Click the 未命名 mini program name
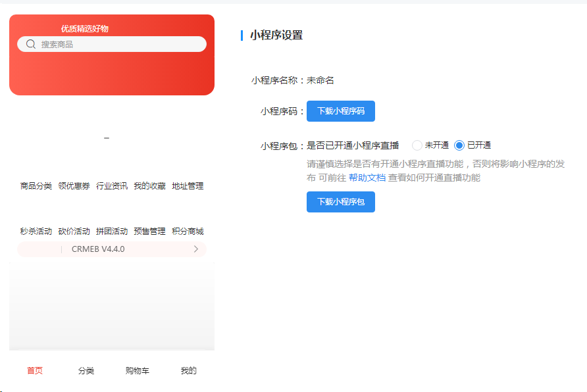The height and width of the screenshot is (392, 587). point(320,80)
